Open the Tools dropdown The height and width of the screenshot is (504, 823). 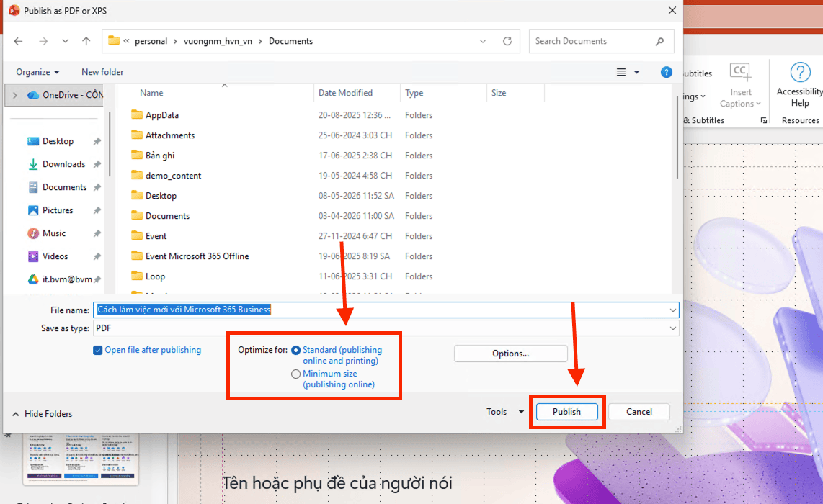(505, 412)
